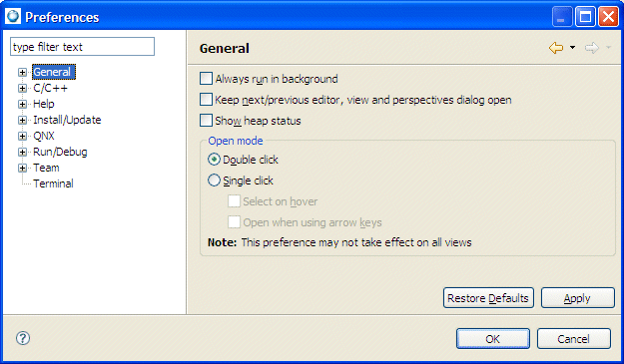Enable Always run in background
The image size is (624, 364).
(206, 78)
